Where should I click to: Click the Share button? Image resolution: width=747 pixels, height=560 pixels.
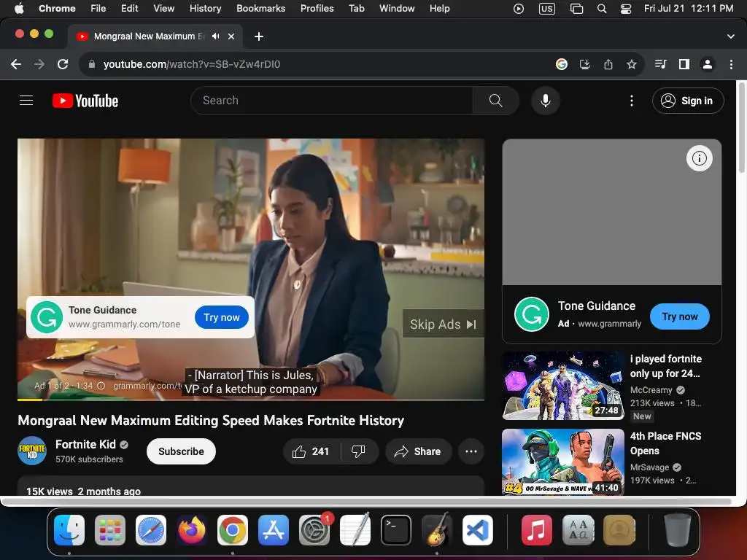coord(418,451)
